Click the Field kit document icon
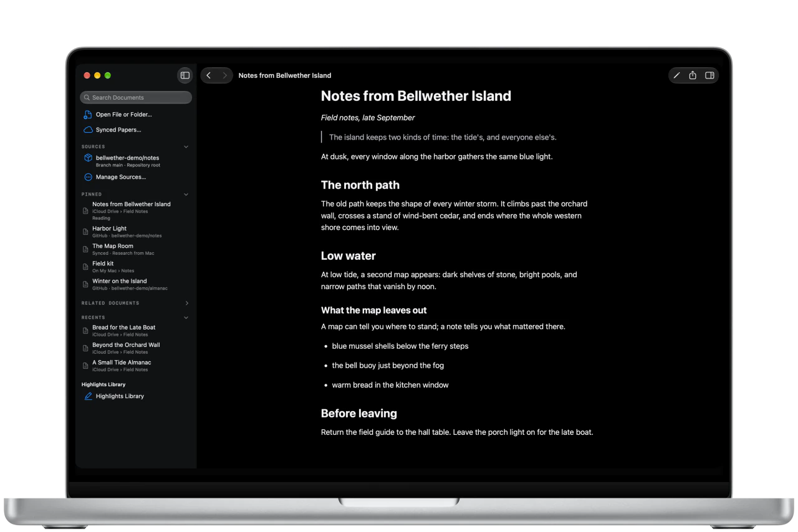Viewport: 798px width, 532px height. (x=86, y=267)
